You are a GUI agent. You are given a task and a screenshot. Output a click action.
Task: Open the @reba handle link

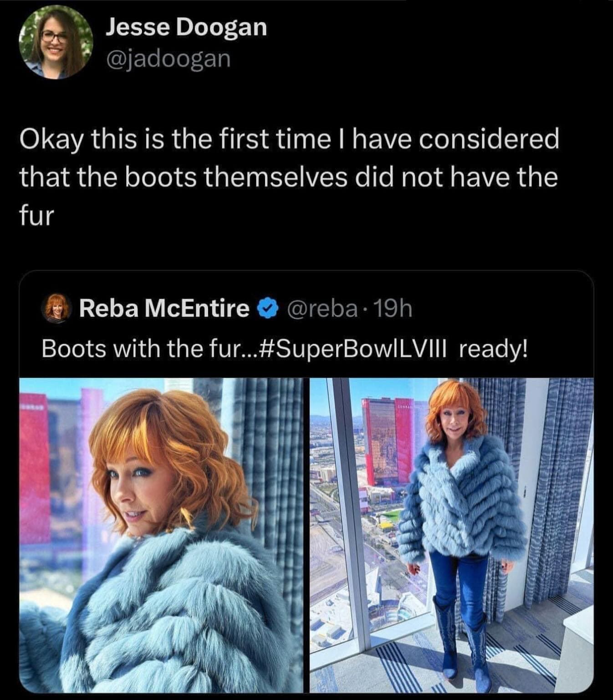pyautogui.click(x=321, y=308)
